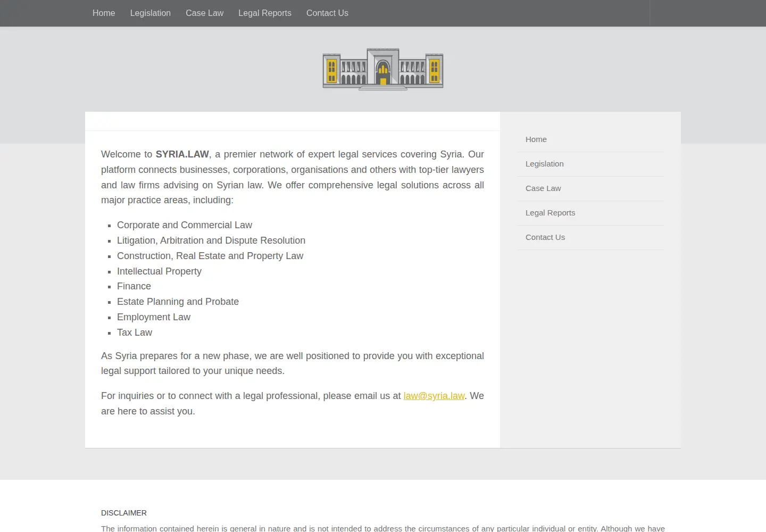This screenshot has height=532, width=766.
Task: Click the Home link in the sidebar
Action: point(536,139)
